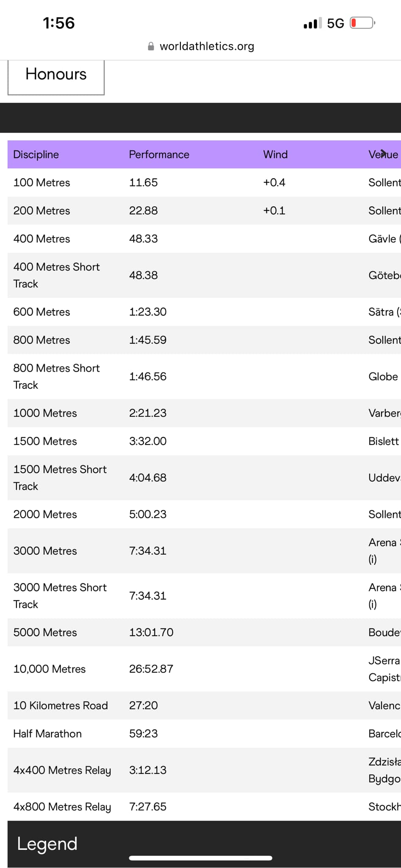401x868 pixels.
Task: Tap the Bislett venue cell
Action: 384,441
